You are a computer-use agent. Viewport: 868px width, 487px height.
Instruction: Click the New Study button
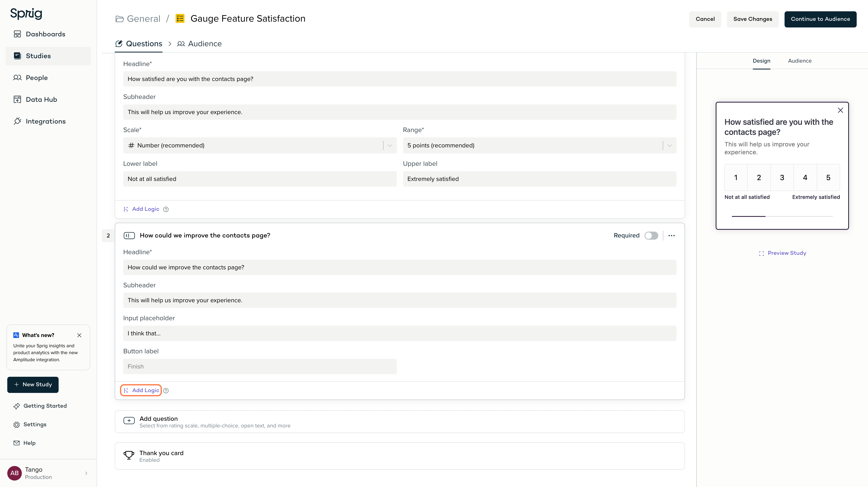(x=33, y=385)
